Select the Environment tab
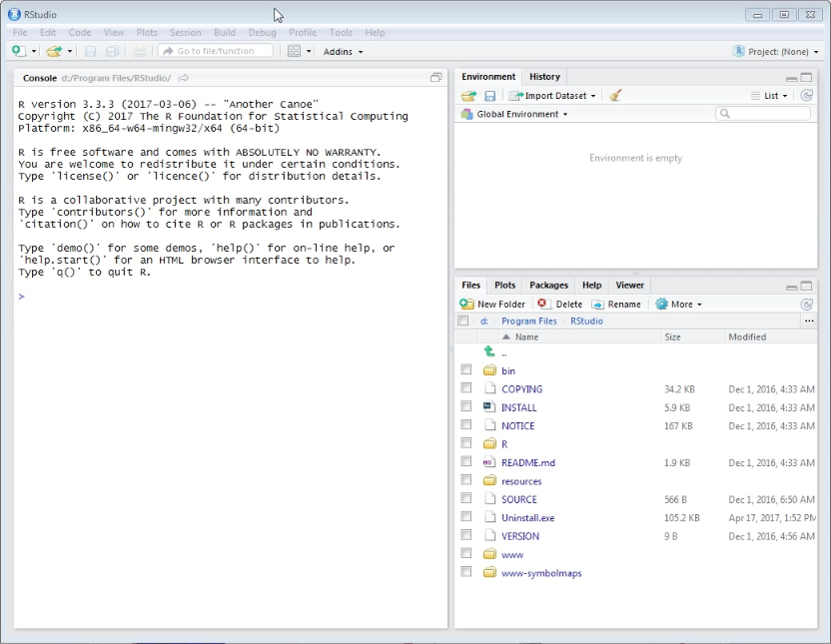 (488, 77)
